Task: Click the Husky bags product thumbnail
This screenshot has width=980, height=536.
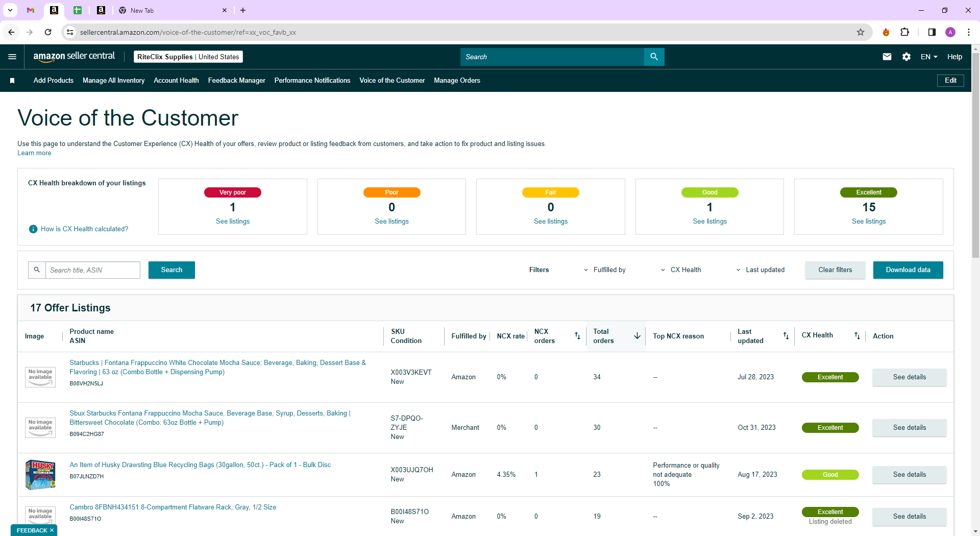Action: 40,475
